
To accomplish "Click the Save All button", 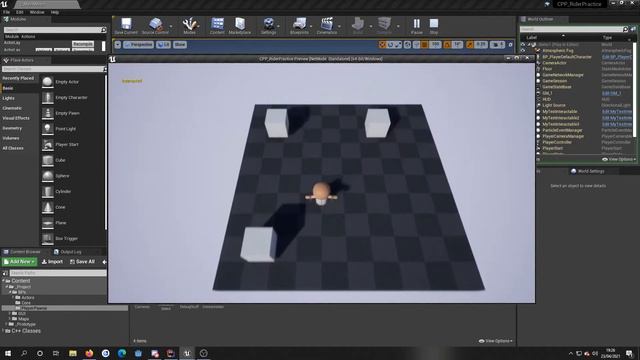I will [82, 262].
